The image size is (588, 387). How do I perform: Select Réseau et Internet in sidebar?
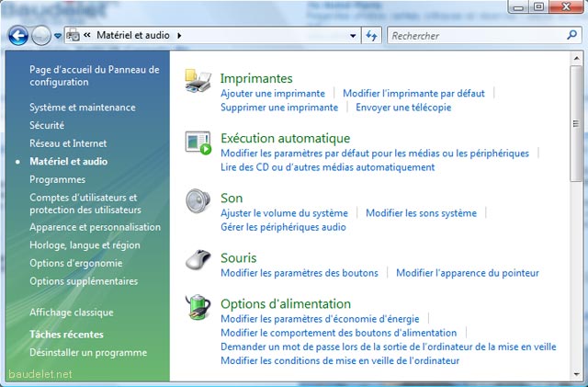pos(68,143)
